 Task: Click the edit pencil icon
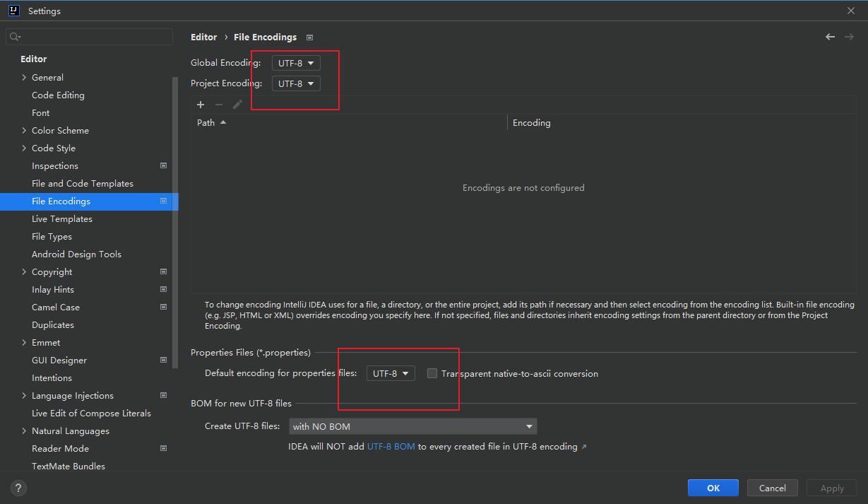pyautogui.click(x=237, y=105)
